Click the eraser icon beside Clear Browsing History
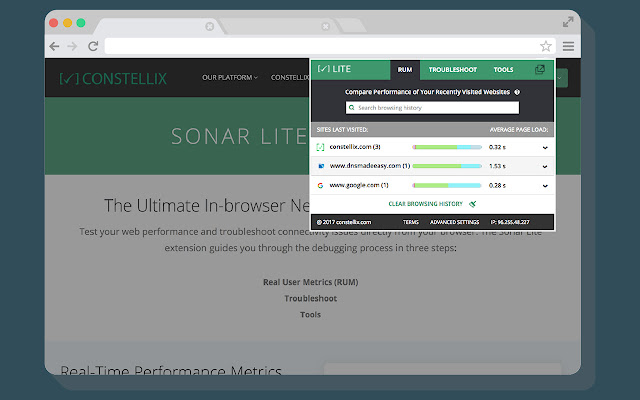The image size is (640, 400). click(473, 204)
